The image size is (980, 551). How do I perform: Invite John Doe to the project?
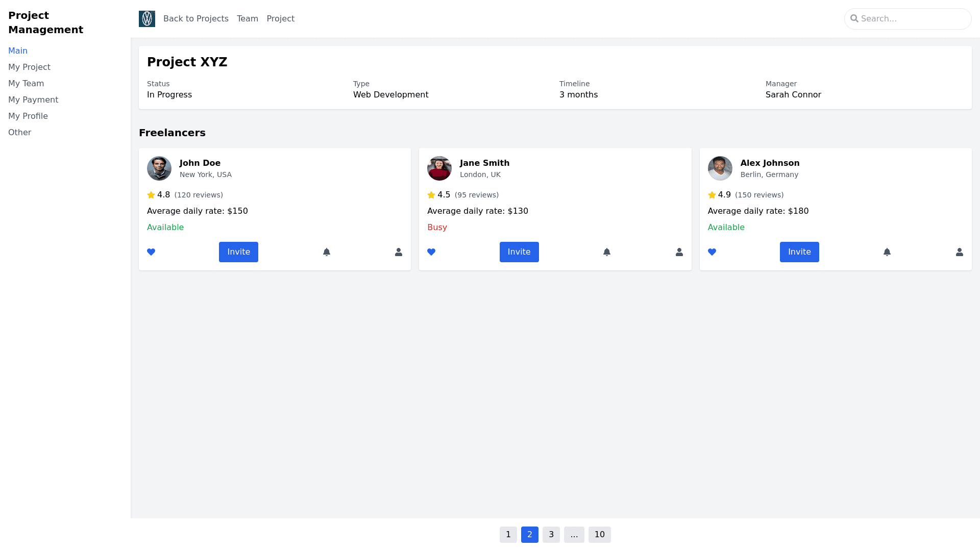(238, 252)
